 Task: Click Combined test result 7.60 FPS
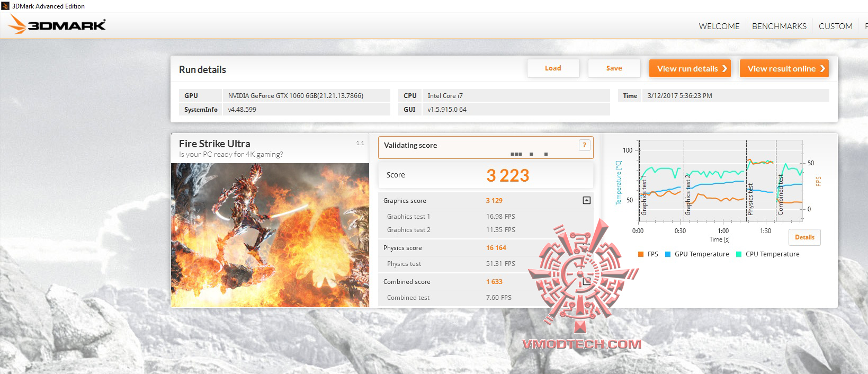(x=499, y=298)
